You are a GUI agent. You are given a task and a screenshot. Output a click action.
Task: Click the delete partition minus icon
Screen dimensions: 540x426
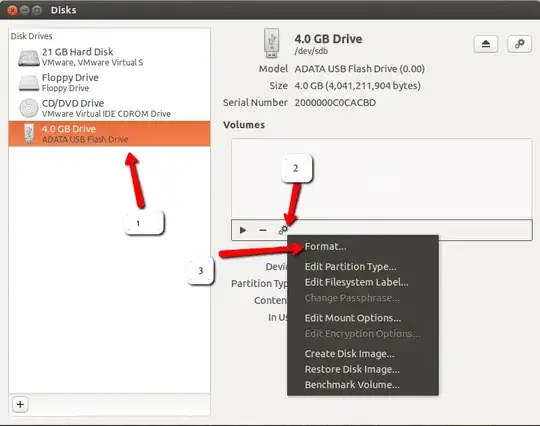(x=263, y=230)
